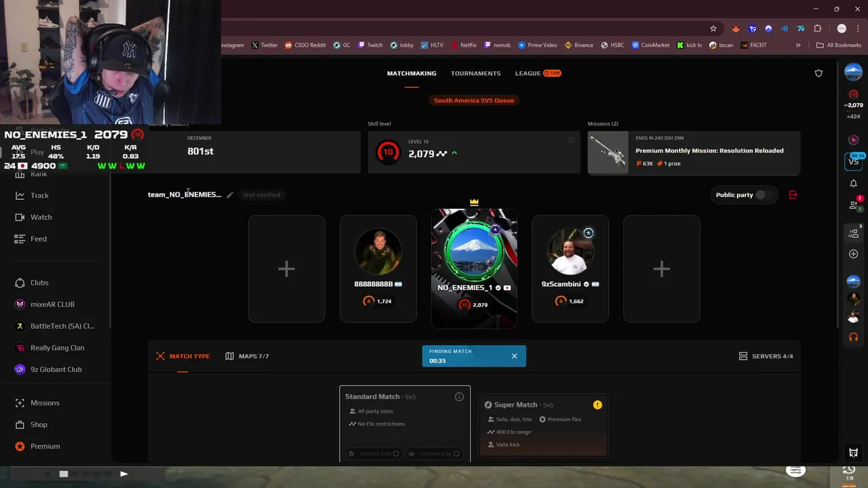Add player in left empty slot
Viewport: 868px width, 488px height.
click(286, 269)
